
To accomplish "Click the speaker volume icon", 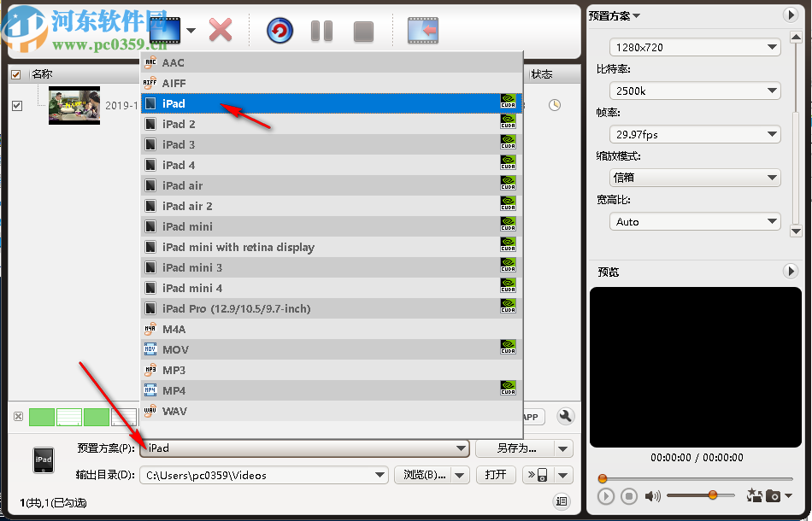I will tap(654, 495).
